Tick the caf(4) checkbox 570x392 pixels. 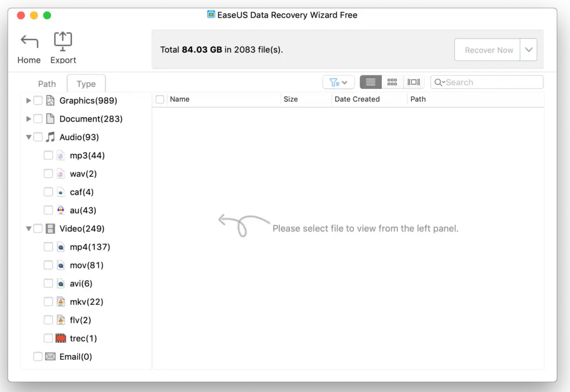tap(48, 192)
